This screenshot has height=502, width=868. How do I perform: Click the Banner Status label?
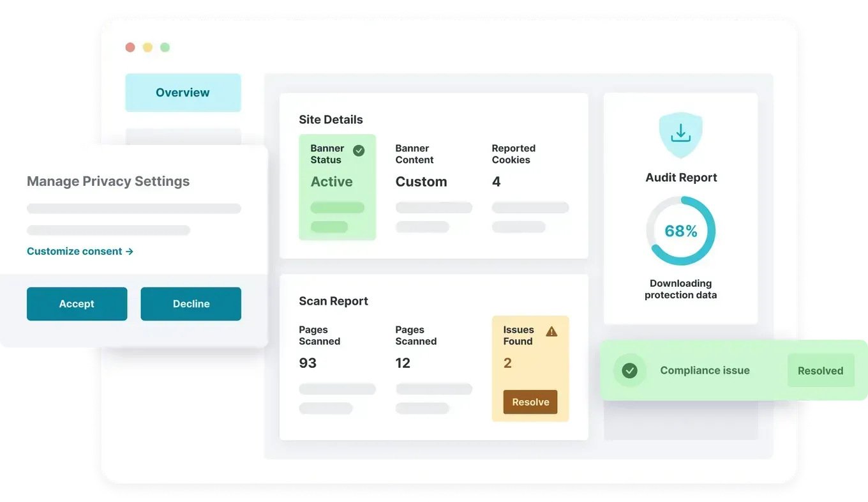tap(327, 154)
